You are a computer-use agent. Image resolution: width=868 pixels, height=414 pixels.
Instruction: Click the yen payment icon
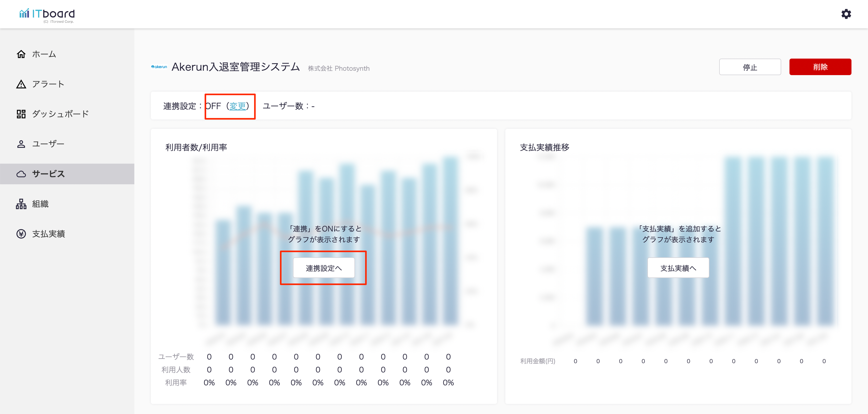pyautogui.click(x=21, y=234)
